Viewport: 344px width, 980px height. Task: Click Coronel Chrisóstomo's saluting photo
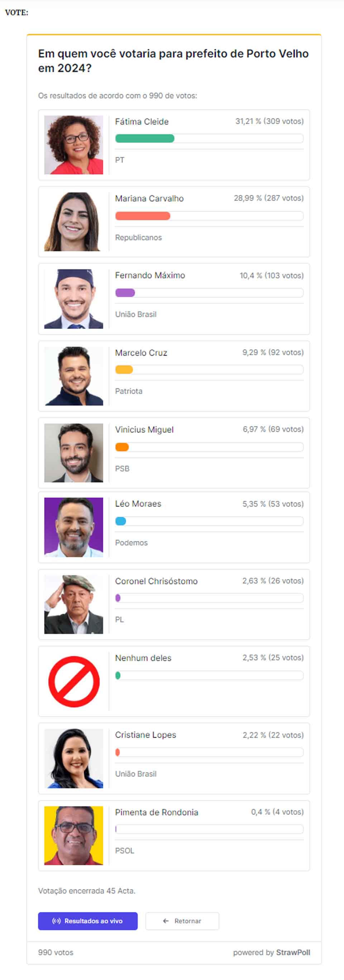point(73,604)
